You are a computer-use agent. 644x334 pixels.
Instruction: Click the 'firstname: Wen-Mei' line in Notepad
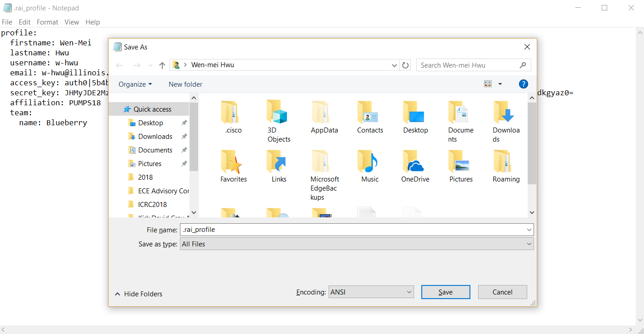point(51,43)
